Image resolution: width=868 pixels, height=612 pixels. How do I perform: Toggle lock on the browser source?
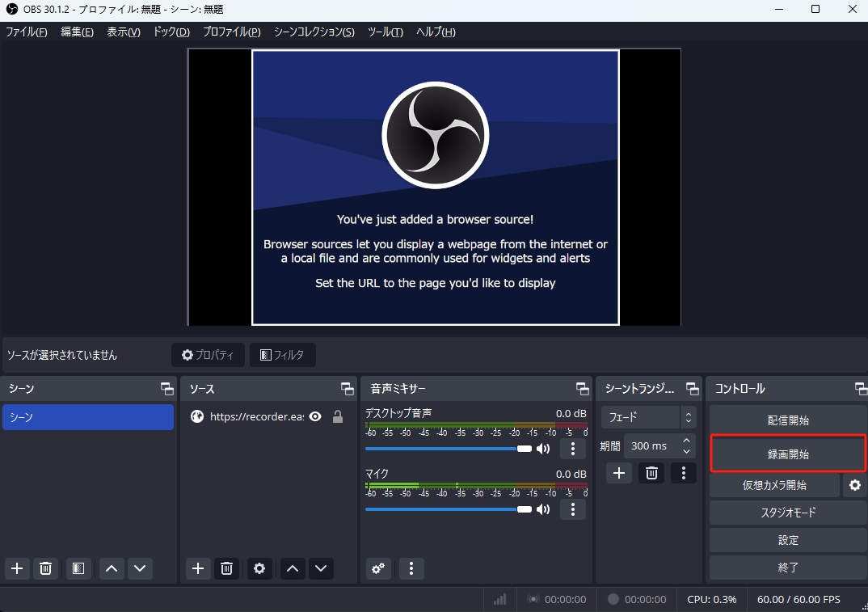click(x=338, y=417)
